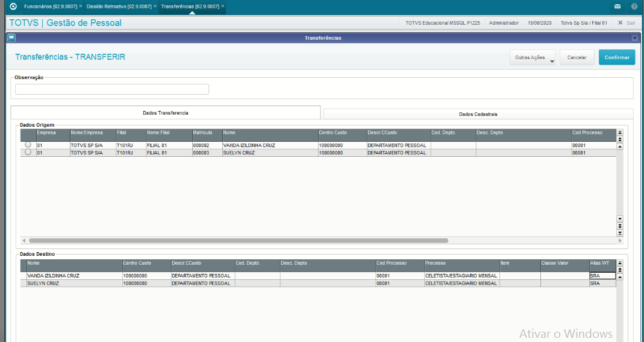Select the Transferências [02.9.0007] tab
This screenshot has width=644, height=342.
pyautogui.click(x=190, y=7)
